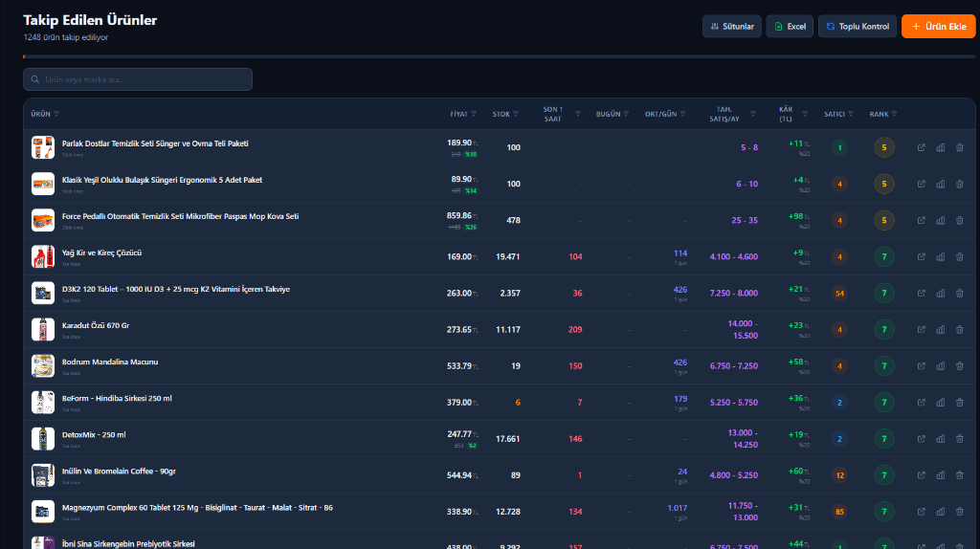Click the Force Pedallı mop set thumbnail
This screenshot has width=980, height=549.
(x=42, y=220)
